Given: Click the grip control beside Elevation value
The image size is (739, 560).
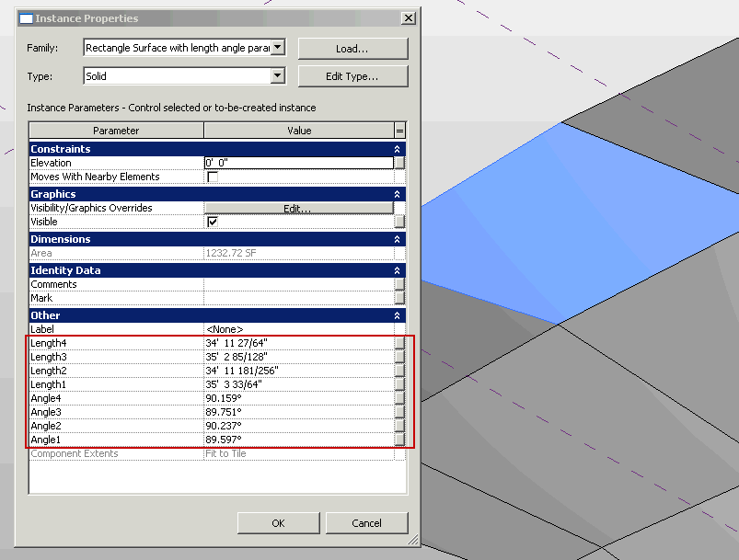Looking at the screenshot, I should click(398, 163).
